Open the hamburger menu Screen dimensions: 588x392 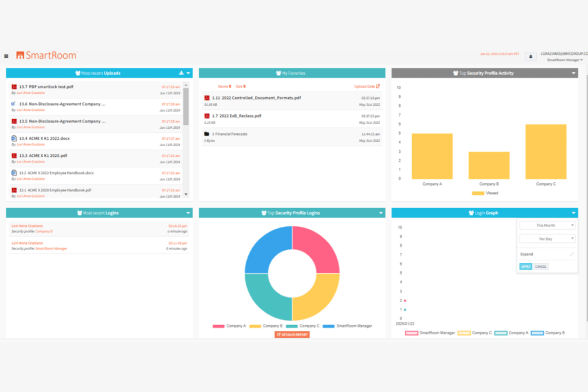click(x=6, y=56)
